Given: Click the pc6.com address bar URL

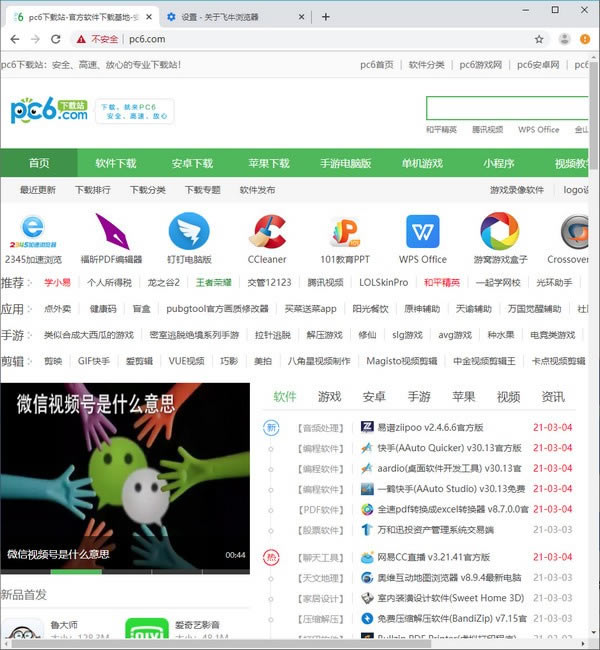Looking at the screenshot, I should point(147,39).
